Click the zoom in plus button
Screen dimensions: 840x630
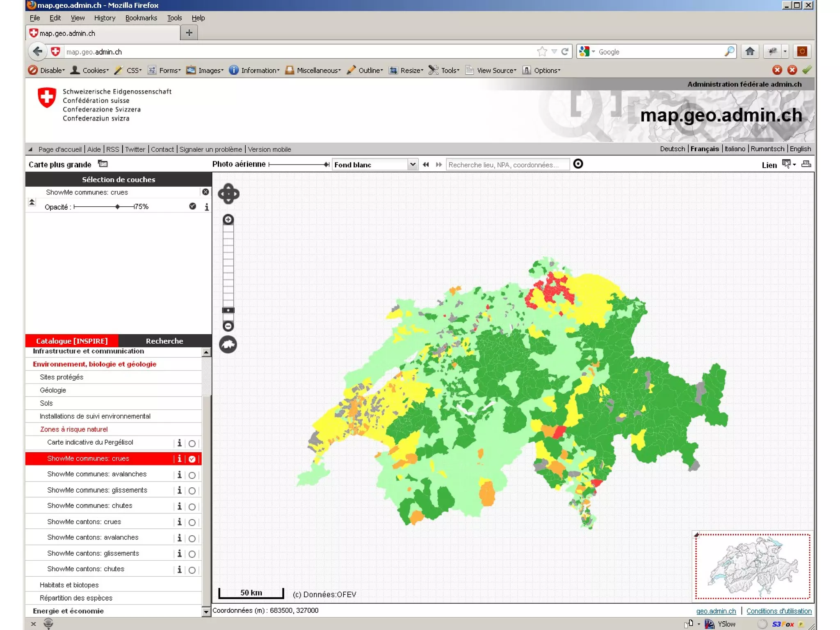(228, 219)
